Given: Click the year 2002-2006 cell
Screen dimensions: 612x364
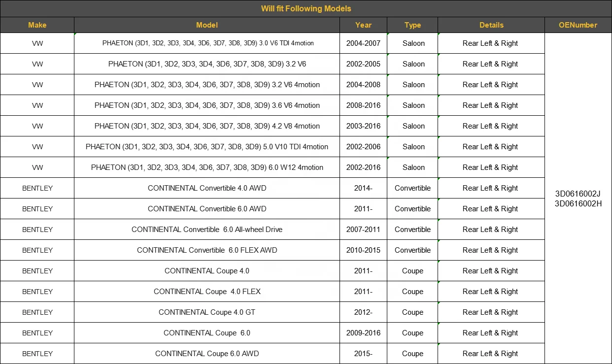Looking at the screenshot, I should coord(363,147).
